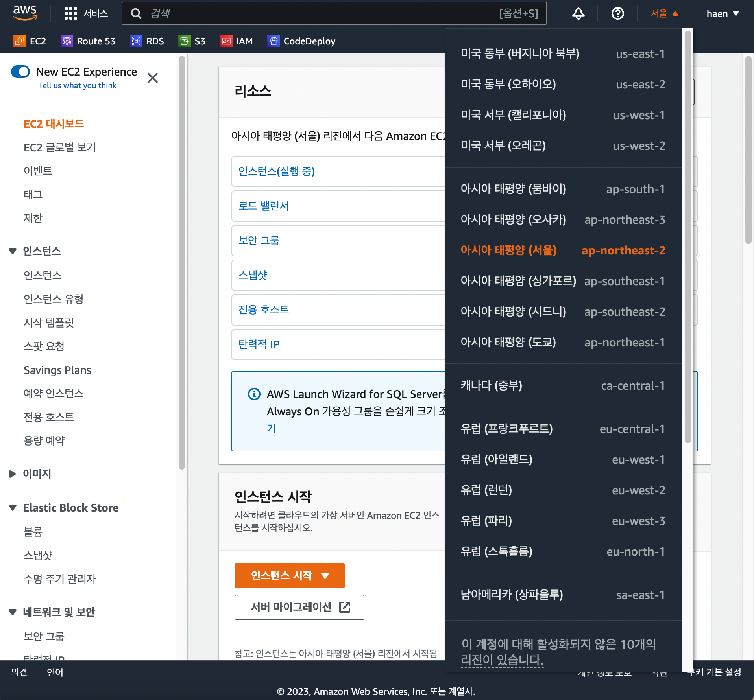
Task: Select region us-east-2 오하이오
Action: click(563, 84)
